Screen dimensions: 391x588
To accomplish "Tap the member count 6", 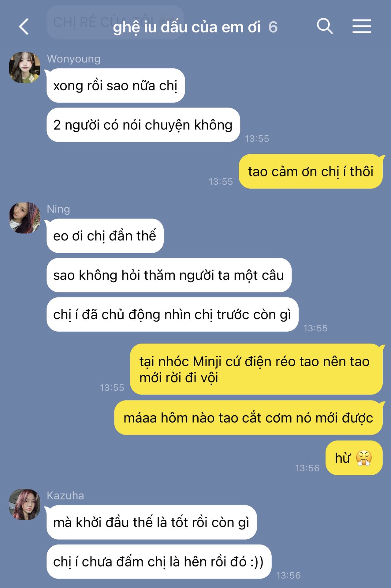I will point(273,27).
